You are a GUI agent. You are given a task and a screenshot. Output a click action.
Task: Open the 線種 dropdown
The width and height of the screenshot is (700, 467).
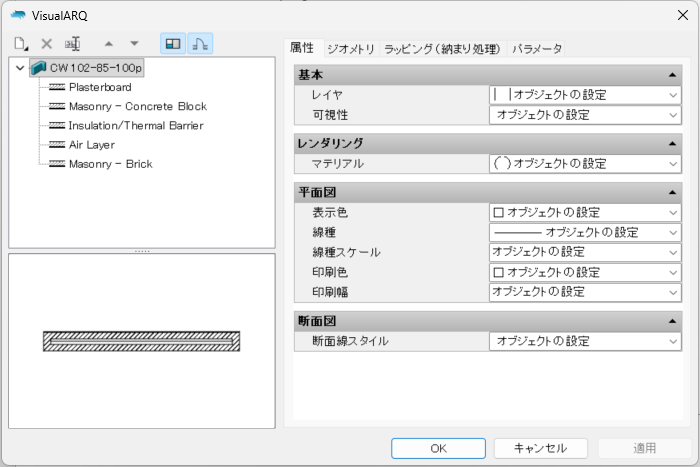point(585,232)
